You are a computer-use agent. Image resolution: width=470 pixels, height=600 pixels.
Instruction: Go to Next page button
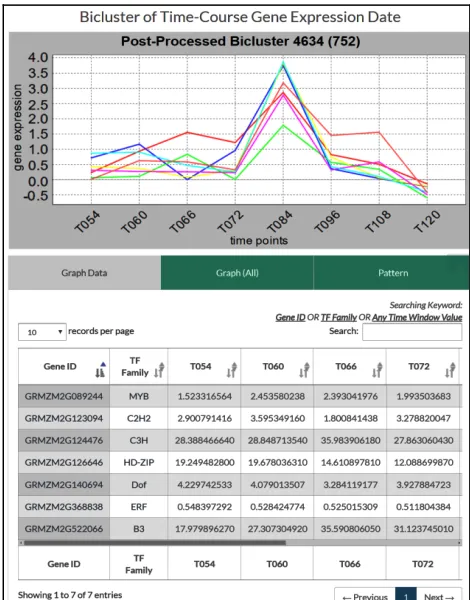tap(439, 595)
